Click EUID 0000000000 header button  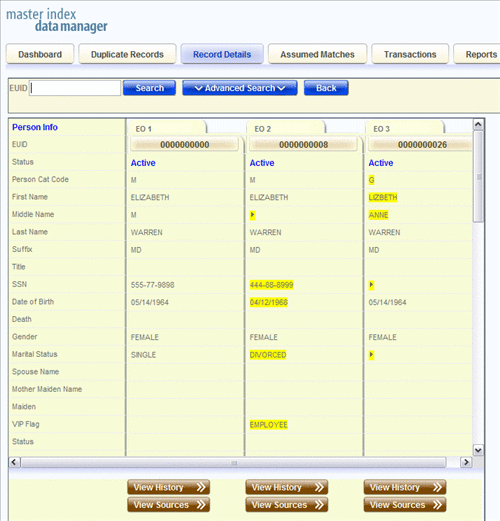(x=185, y=145)
